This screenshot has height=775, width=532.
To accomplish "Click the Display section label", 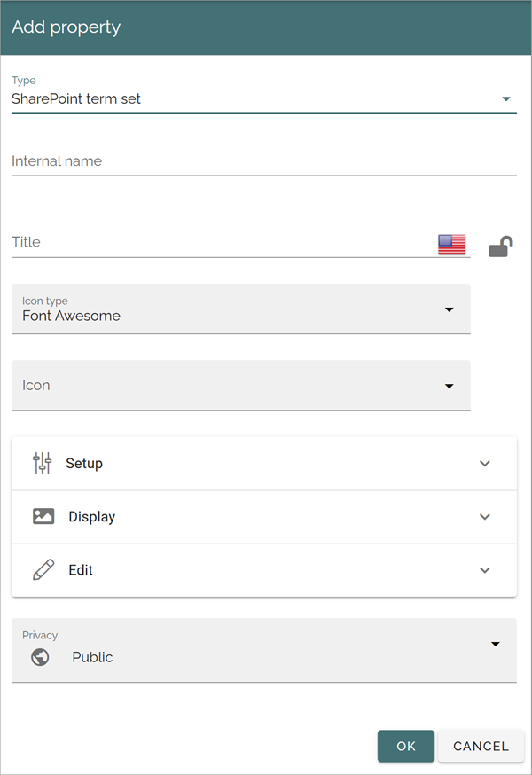I will tap(92, 516).
